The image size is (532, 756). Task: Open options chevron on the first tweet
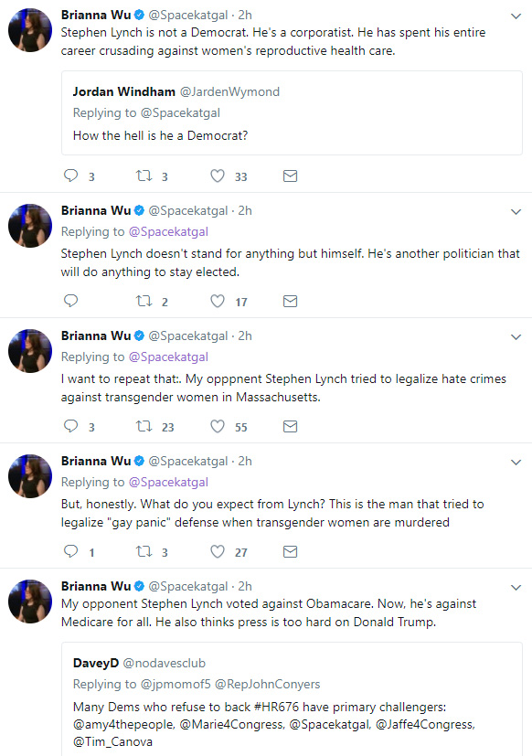coord(516,16)
